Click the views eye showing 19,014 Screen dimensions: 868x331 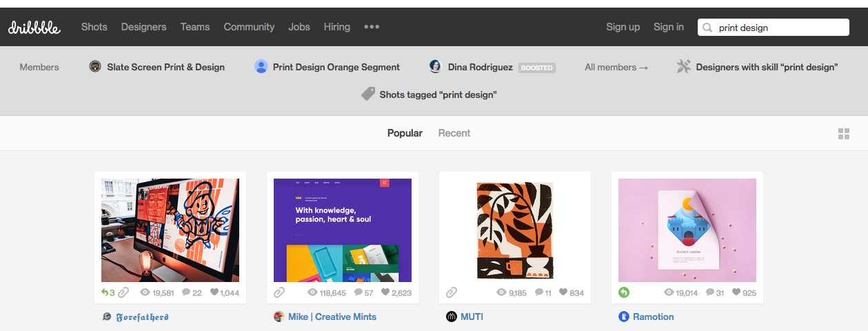click(x=669, y=292)
